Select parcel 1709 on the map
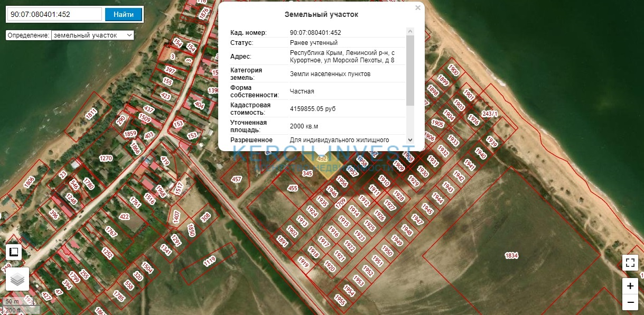 341,202
